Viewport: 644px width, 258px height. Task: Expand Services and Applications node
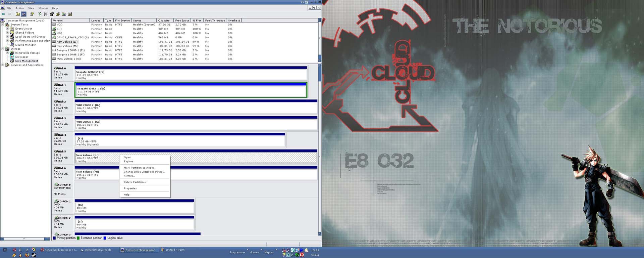coord(3,65)
